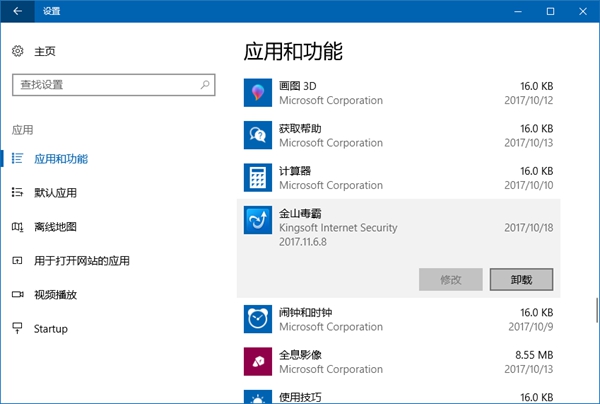Viewport: 600px width, 404px height.
Task: Click the Startup monitor icon
Action: 17,328
